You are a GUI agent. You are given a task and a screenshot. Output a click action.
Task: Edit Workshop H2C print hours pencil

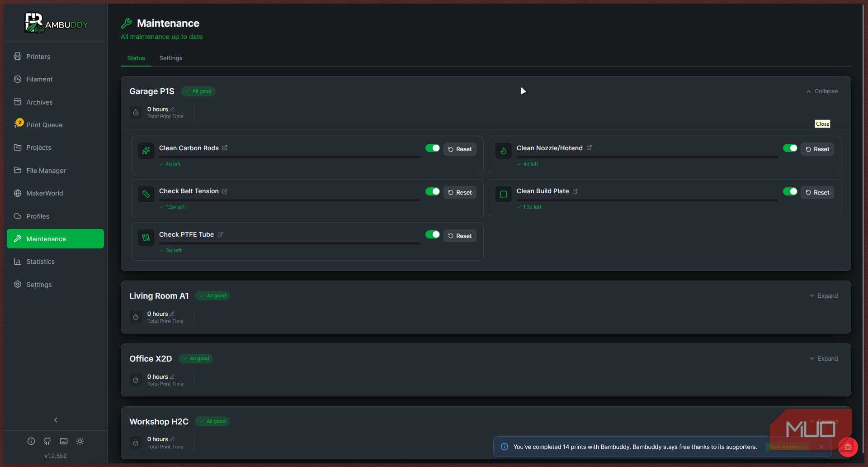click(172, 439)
